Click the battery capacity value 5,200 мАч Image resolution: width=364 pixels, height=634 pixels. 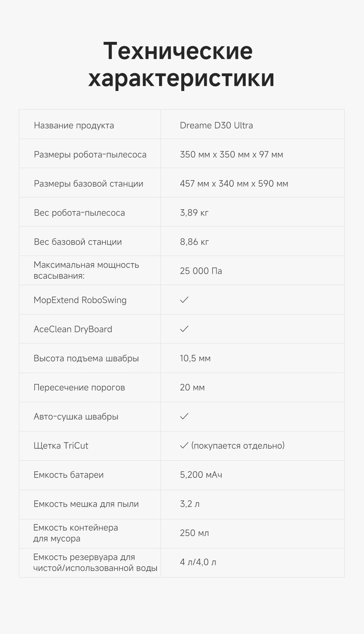(201, 475)
